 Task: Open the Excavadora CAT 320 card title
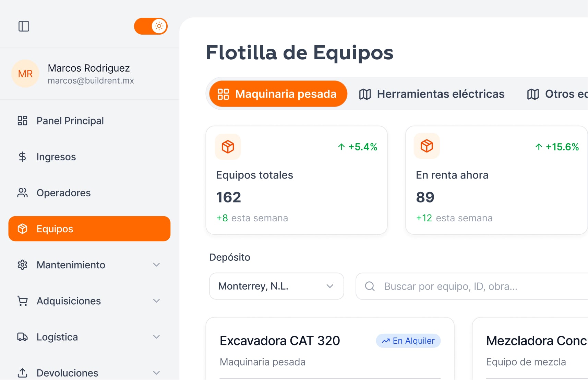(x=280, y=341)
